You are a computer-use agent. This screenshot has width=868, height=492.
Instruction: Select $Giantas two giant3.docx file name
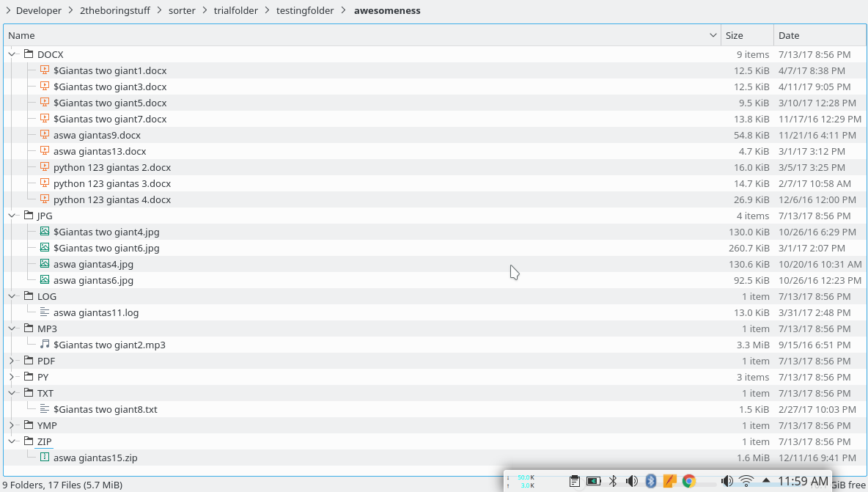click(x=110, y=87)
